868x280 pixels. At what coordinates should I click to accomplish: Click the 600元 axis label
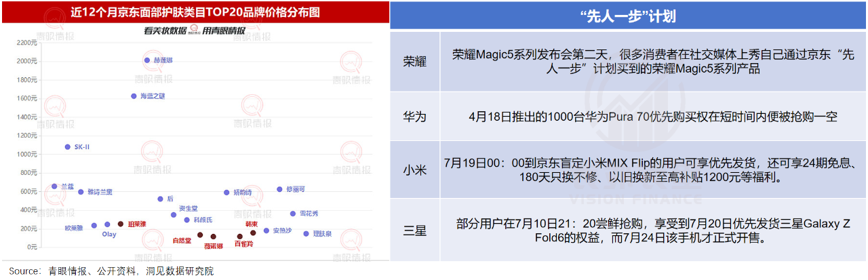click(x=28, y=192)
